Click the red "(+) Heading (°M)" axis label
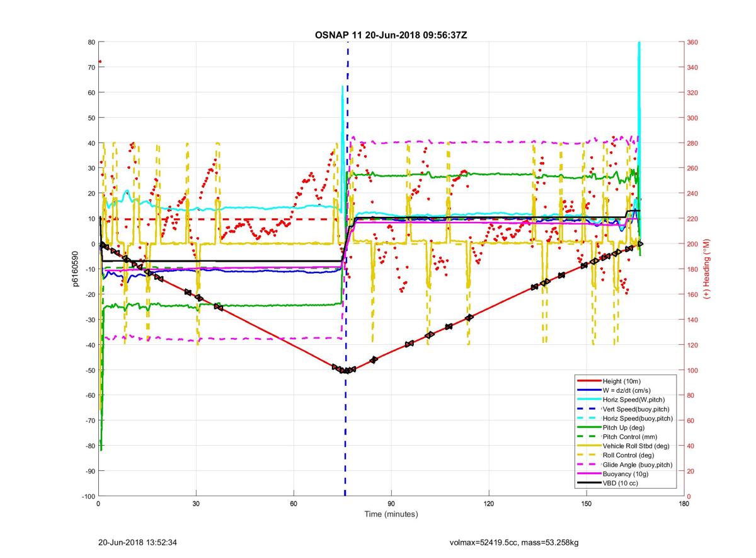The height and width of the screenshot is (558, 756). (x=707, y=269)
